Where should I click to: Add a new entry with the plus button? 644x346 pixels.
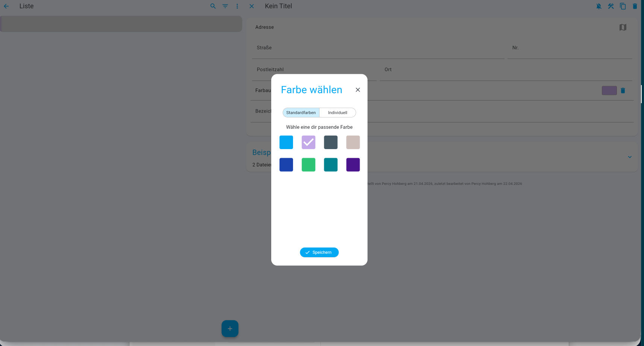click(x=230, y=329)
